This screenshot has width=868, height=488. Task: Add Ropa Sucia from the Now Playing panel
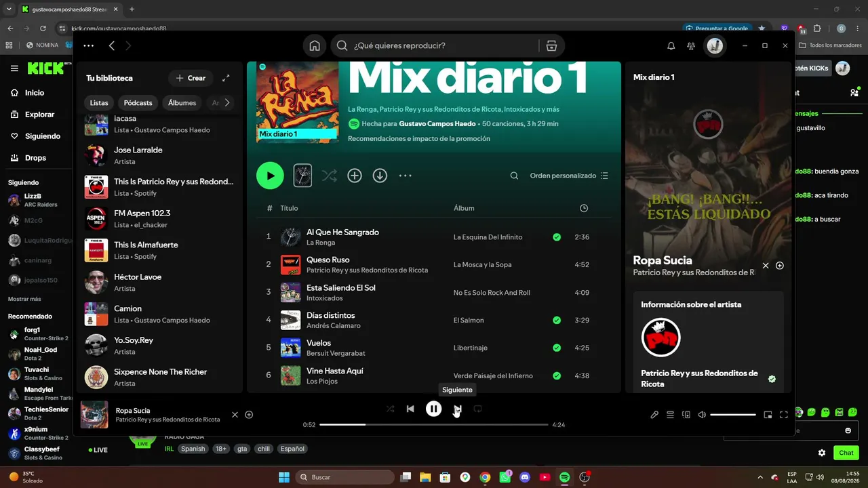[780, 266]
